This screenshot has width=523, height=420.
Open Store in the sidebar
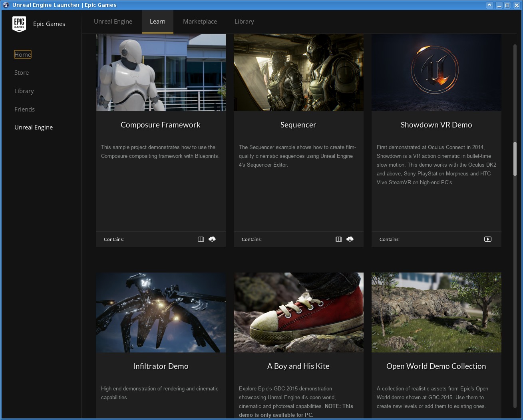click(22, 73)
